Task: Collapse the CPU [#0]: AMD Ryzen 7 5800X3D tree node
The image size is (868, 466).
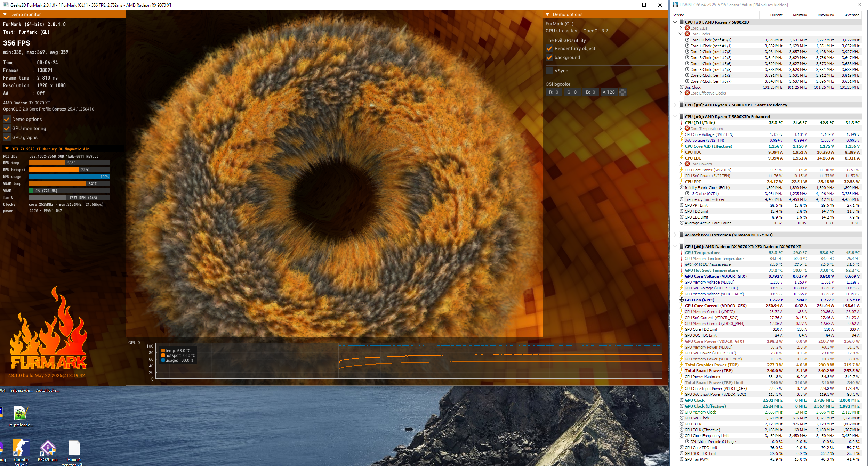Action: coord(675,22)
